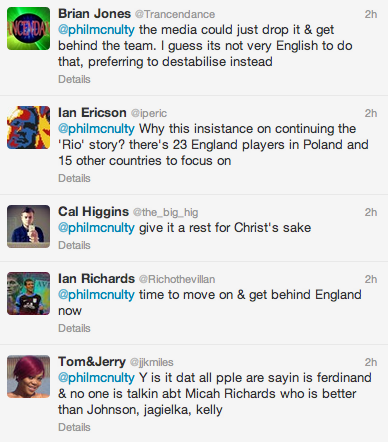Visit the @Richothevillan handle
The width and height of the screenshot is (388, 442).
point(177,279)
